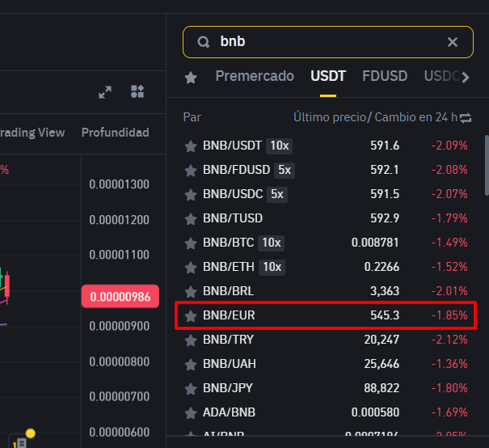The image size is (489, 448).
Task: Clear the bnb search text
Action: (x=452, y=42)
